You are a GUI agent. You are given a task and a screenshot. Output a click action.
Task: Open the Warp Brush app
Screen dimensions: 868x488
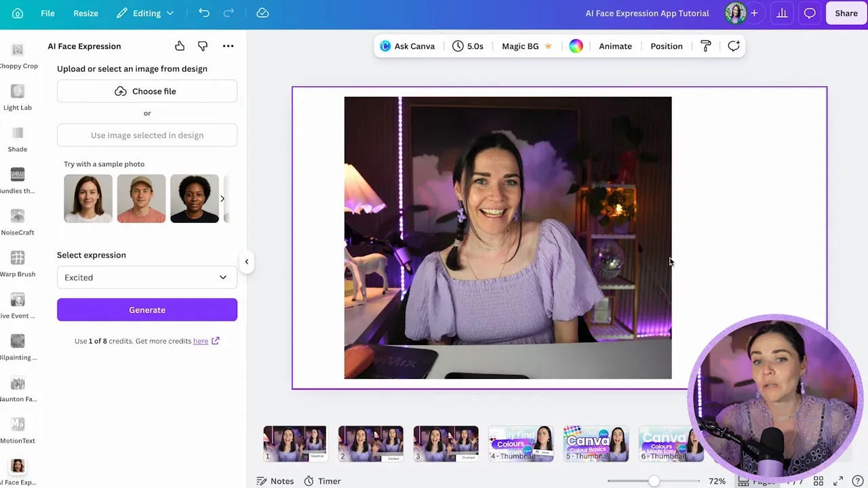(x=18, y=264)
